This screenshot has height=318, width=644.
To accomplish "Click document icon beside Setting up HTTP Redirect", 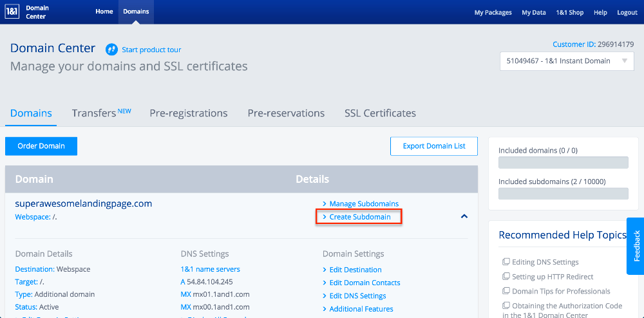I will coord(506,277).
